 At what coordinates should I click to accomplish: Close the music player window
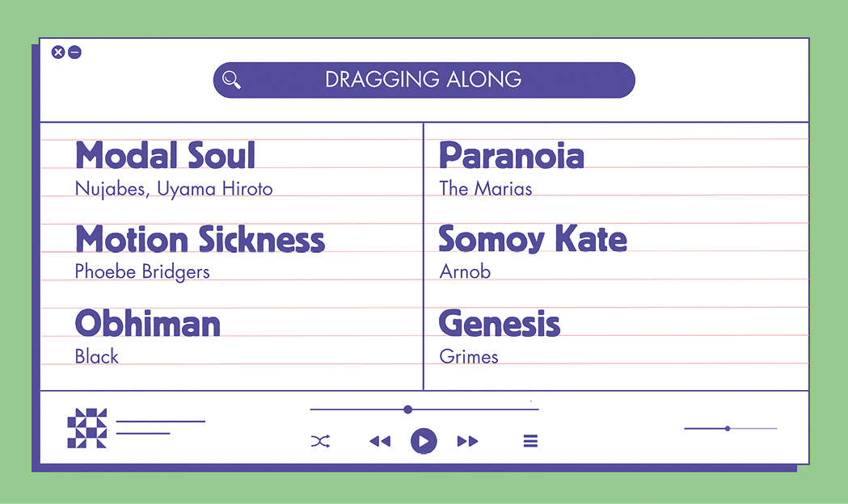click(57, 52)
